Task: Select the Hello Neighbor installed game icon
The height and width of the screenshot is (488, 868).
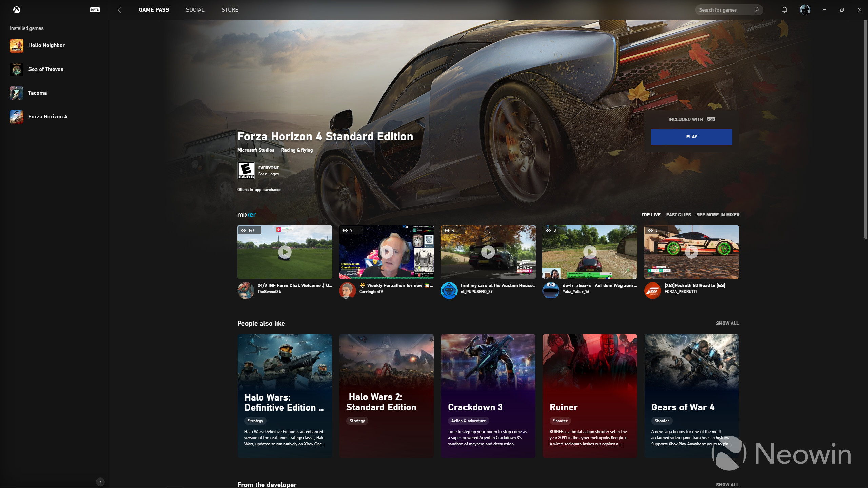Action: click(16, 45)
